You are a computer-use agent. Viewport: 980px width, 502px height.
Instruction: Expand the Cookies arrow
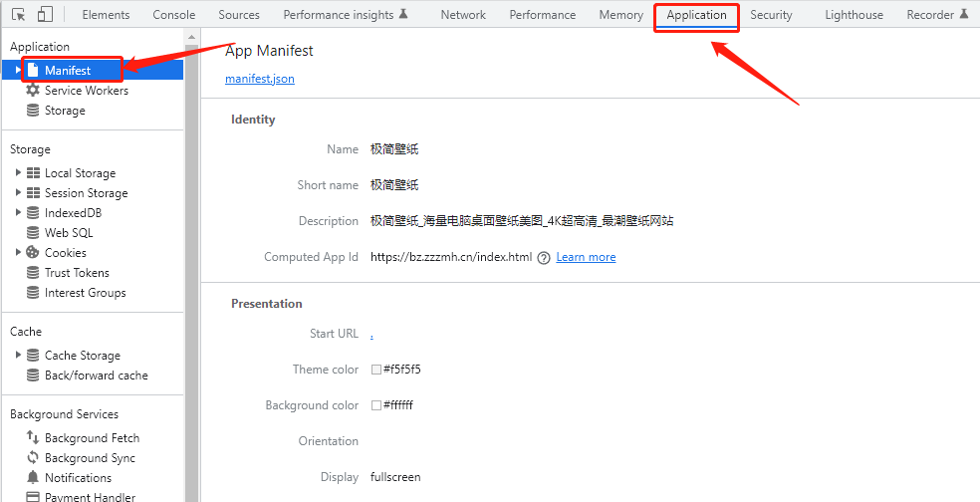18,253
